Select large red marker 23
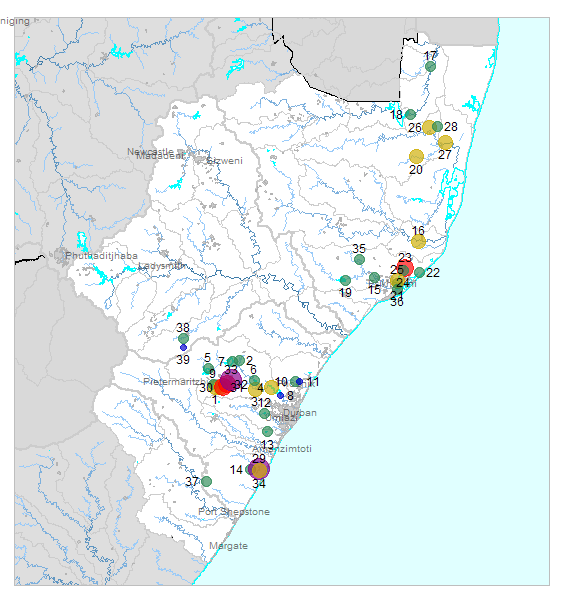Image resolution: width=564 pixels, height=600 pixels. 405,268
